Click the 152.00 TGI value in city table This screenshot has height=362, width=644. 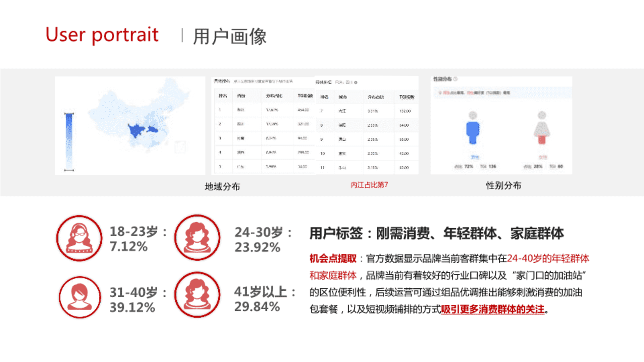pos(405,111)
